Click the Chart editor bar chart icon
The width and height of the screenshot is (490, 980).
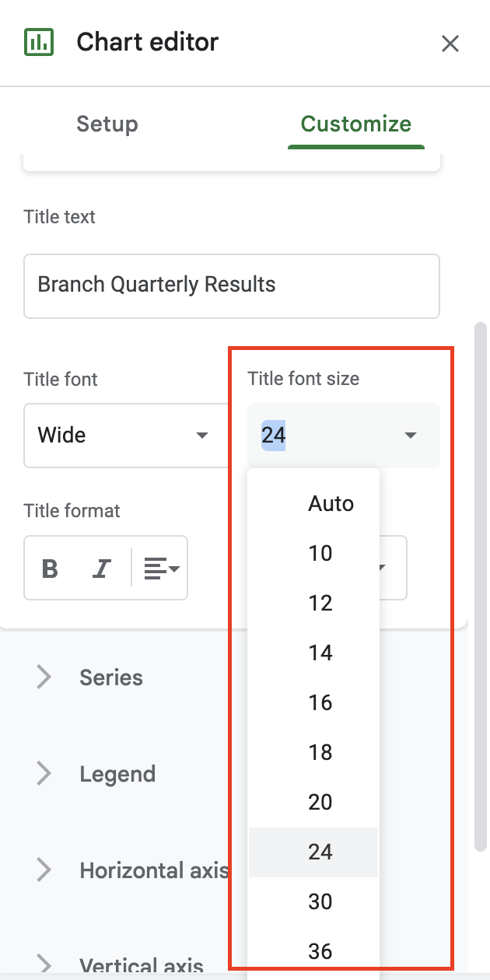coord(37,42)
